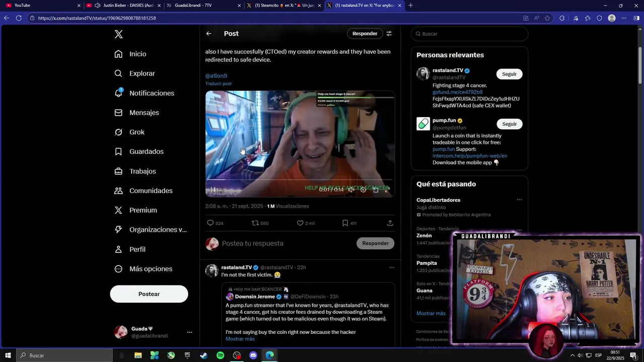Refresh the page in the browser
This screenshot has height=362, width=644.
[x=19, y=18]
